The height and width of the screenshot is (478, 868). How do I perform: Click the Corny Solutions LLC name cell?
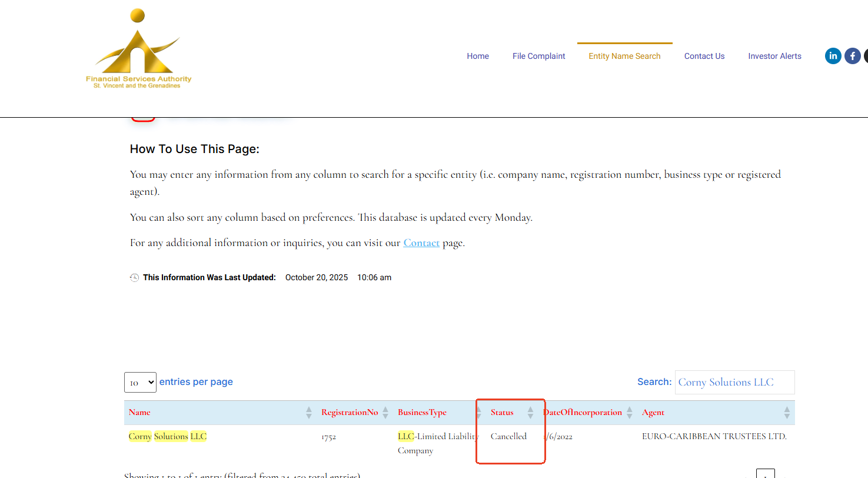168,437
